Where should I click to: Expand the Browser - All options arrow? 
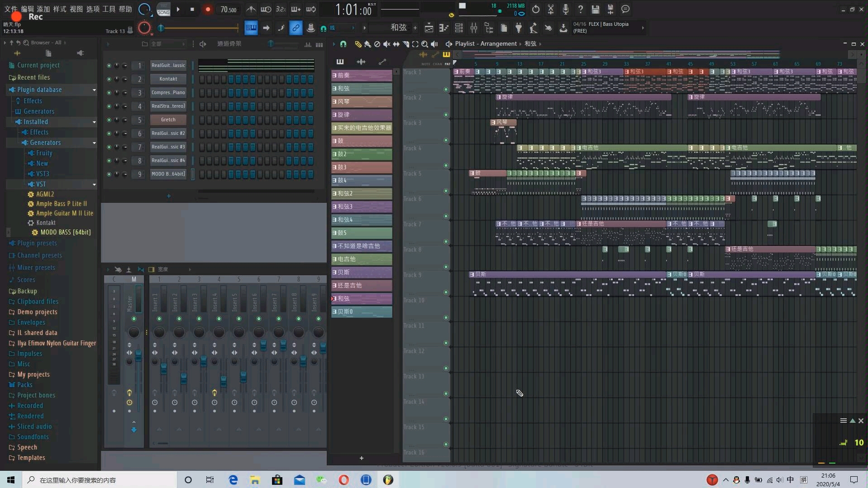click(x=65, y=43)
